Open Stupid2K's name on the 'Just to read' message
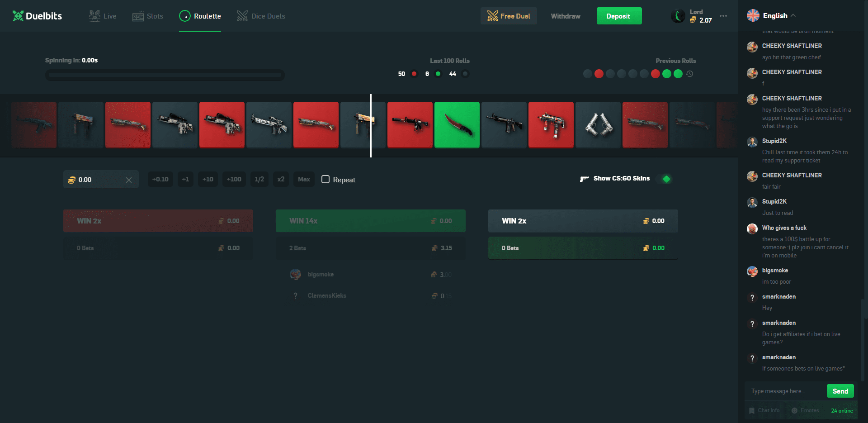The height and width of the screenshot is (423, 868). pos(774,201)
